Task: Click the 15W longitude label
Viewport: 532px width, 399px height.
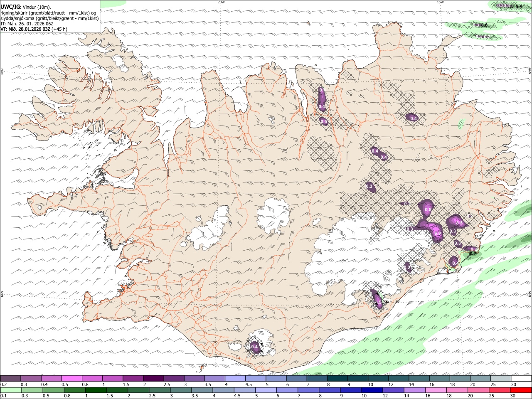Action: [440, 2]
